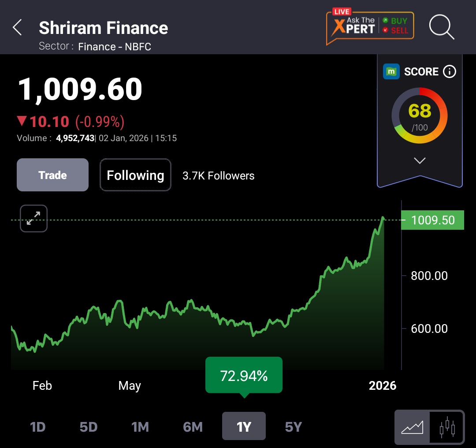Viewport: 476px width, 448px height.
Task: Tap the Shriram Finance title
Action: tap(103, 28)
